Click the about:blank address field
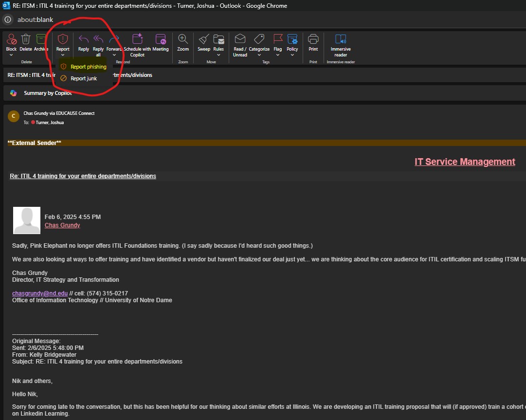This screenshot has height=420, width=526. coord(35,19)
